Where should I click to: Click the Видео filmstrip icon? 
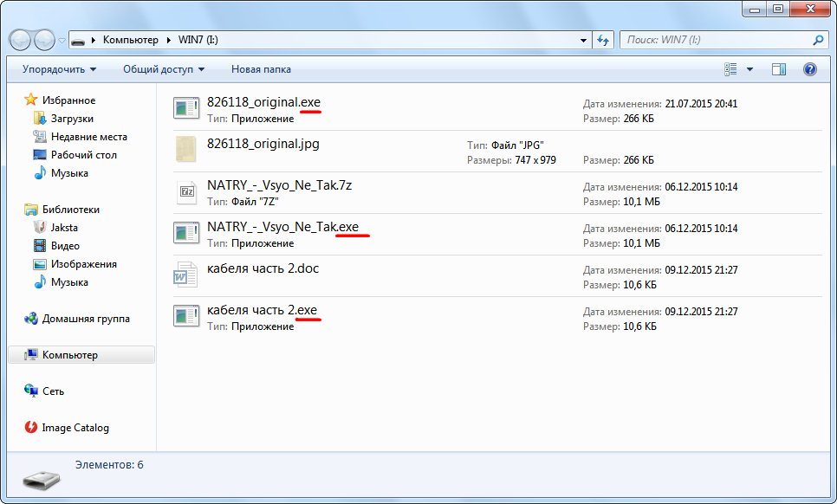(x=40, y=245)
